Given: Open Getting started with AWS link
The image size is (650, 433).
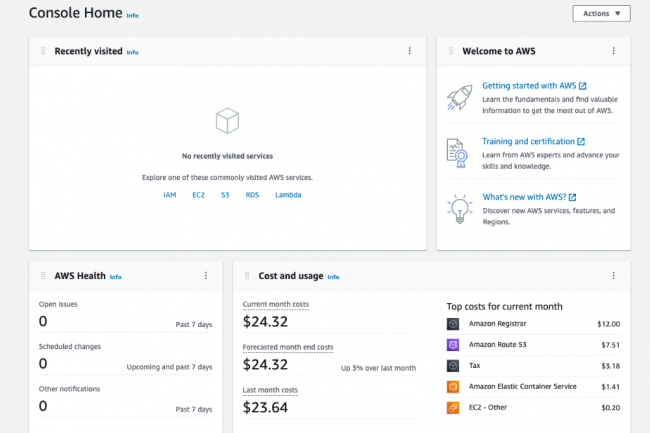Looking at the screenshot, I should pos(529,86).
